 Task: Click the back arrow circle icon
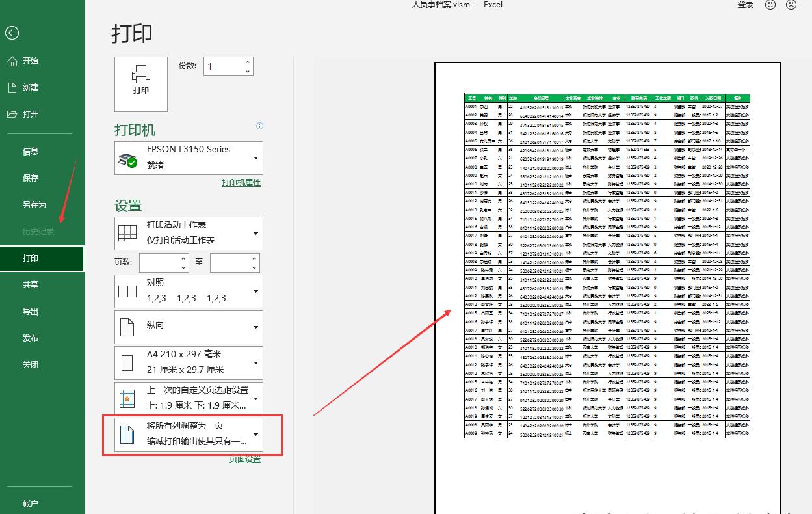[x=12, y=33]
